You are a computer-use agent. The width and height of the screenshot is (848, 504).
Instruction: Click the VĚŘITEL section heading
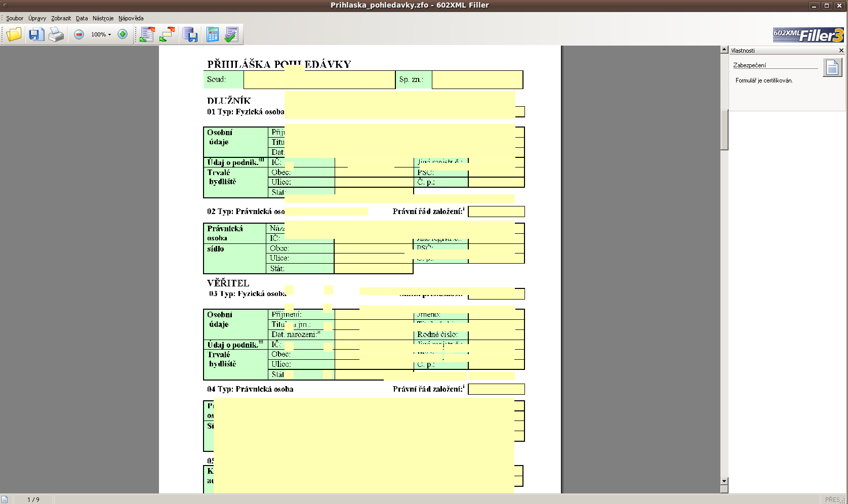click(228, 283)
